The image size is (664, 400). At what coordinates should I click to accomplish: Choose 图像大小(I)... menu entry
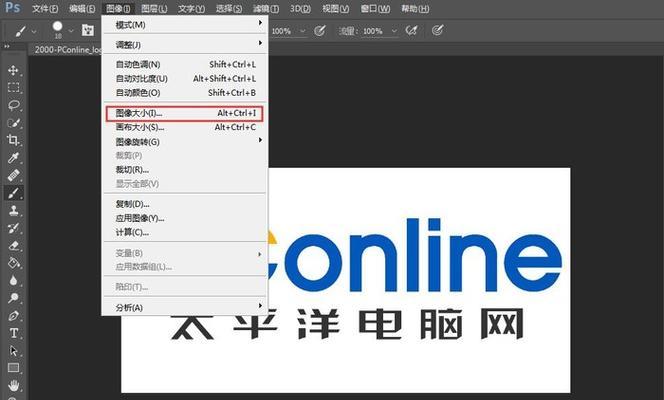coord(184,113)
